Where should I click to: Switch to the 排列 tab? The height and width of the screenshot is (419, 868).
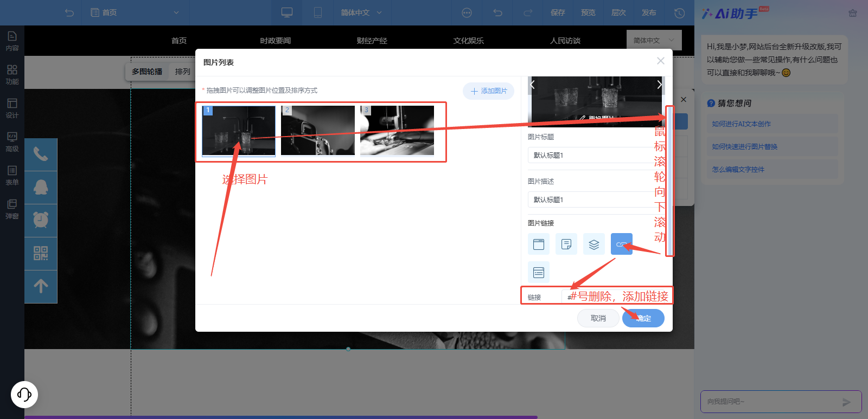[182, 72]
